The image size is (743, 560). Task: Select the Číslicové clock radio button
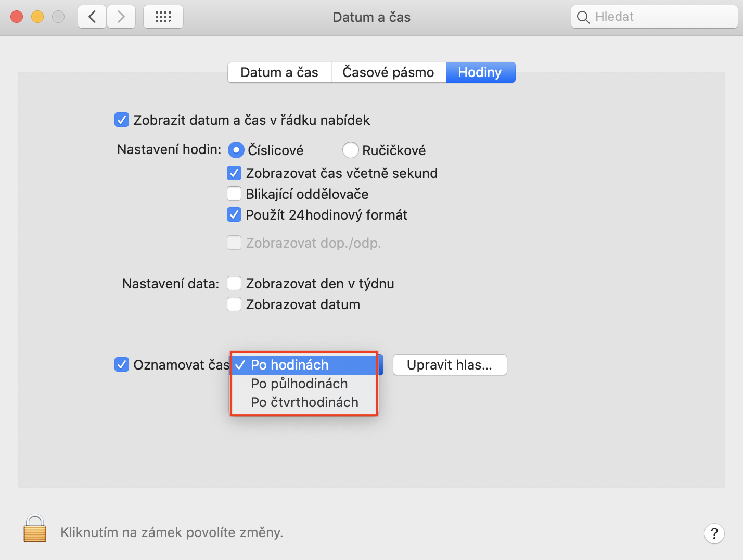236,150
